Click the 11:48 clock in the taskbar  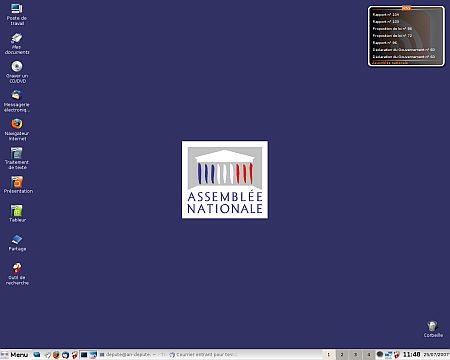click(x=412, y=354)
